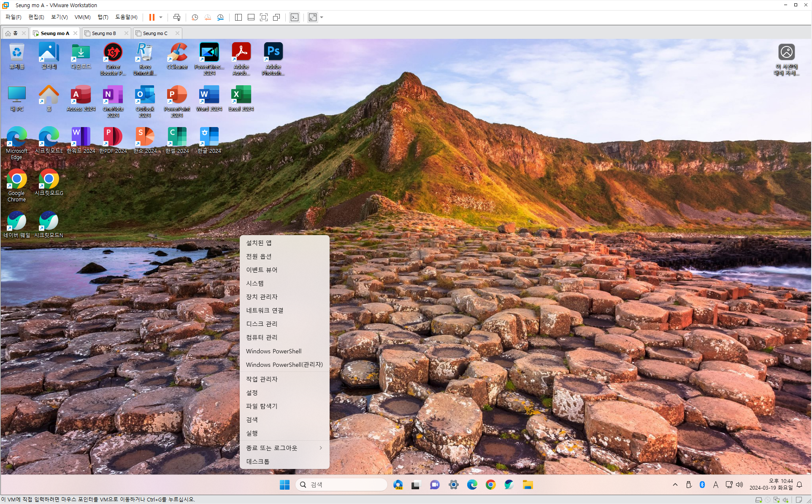Select 장치 관리자 in the context menu
The height and width of the screenshot is (504, 812).
[262, 297]
